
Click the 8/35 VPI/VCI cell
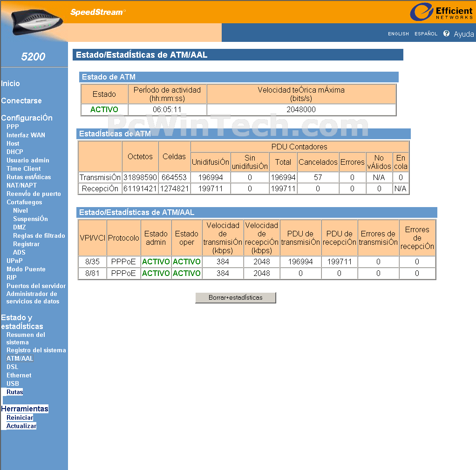click(92, 262)
